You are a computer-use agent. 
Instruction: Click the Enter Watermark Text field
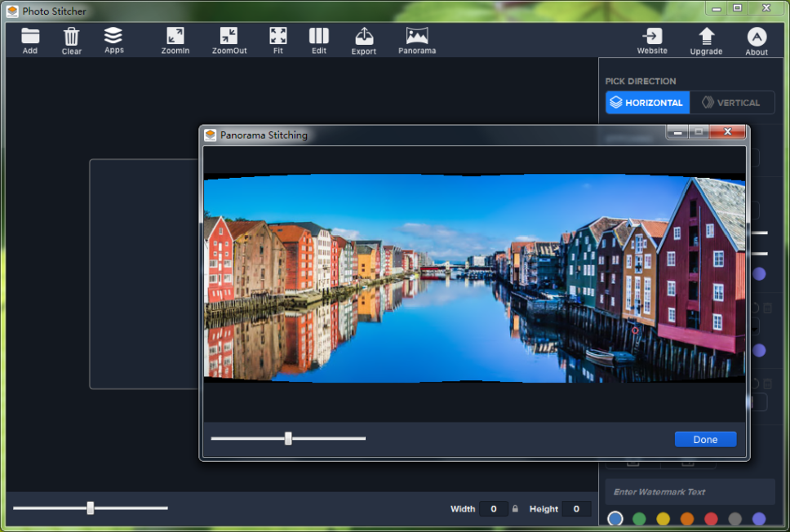[690, 492]
